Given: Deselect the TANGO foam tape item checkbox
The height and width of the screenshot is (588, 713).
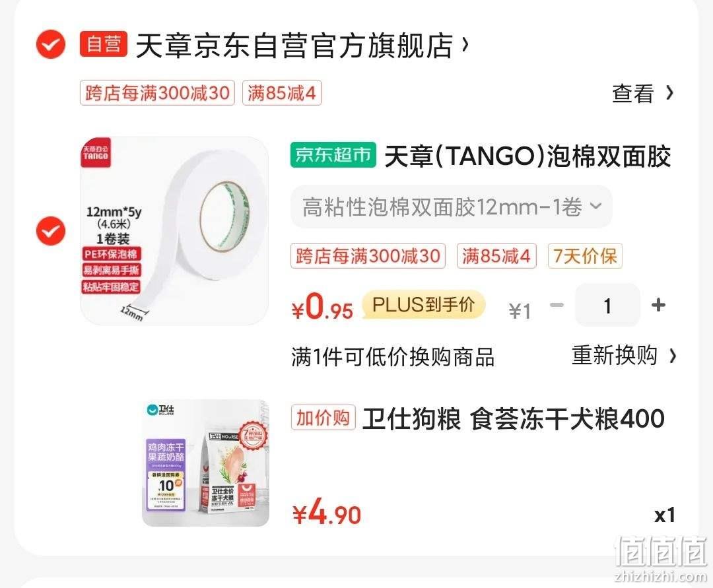Looking at the screenshot, I should (x=50, y=231).
